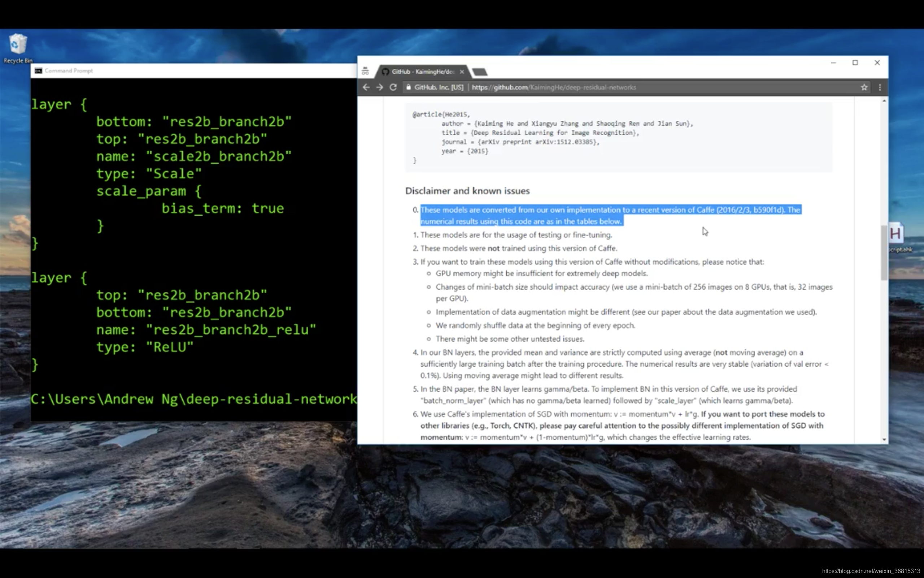
Task: Click 'GitHub, Inc. [US]' certificate label
Action: pos(439,87)
